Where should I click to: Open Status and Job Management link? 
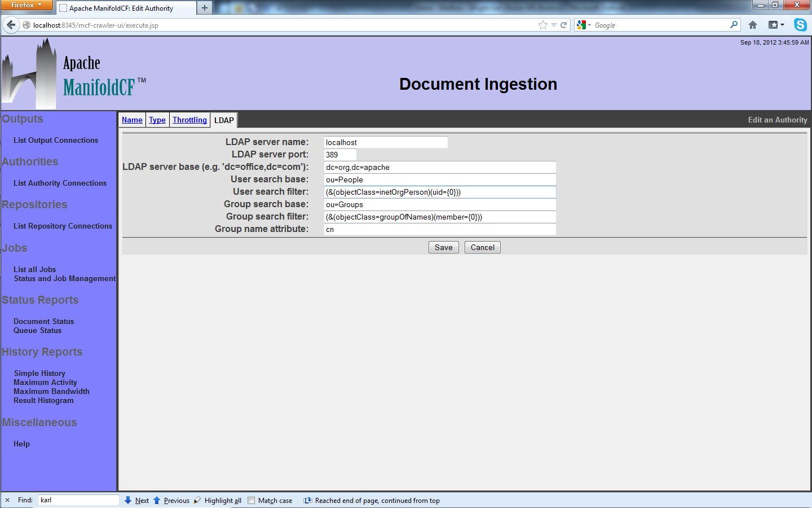point(65,279)
